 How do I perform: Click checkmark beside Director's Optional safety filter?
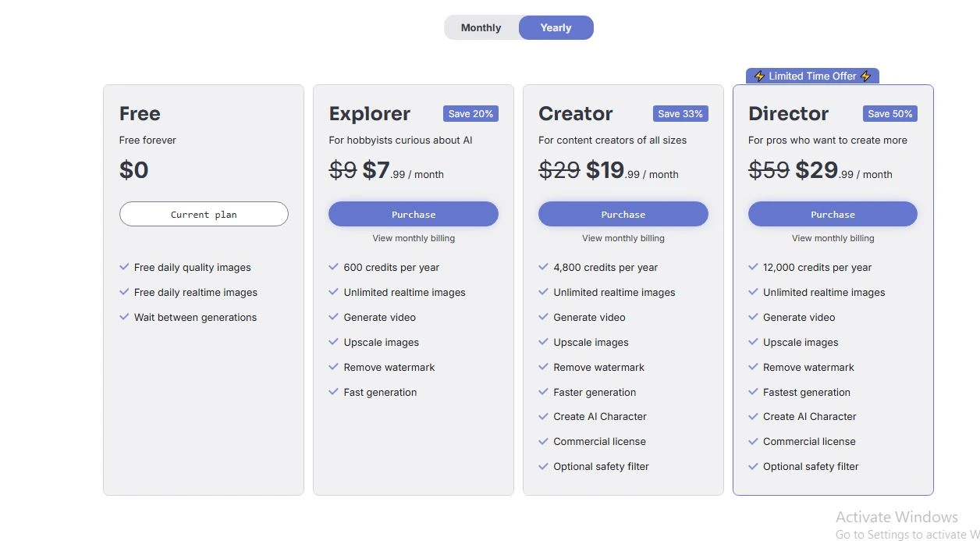click(753, 466)
